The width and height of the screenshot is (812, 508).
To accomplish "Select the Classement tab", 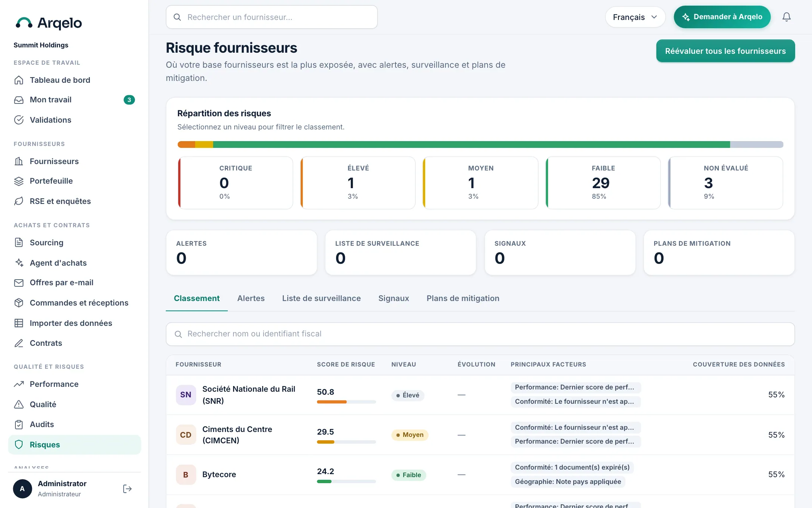I will [x=197, y=298].
